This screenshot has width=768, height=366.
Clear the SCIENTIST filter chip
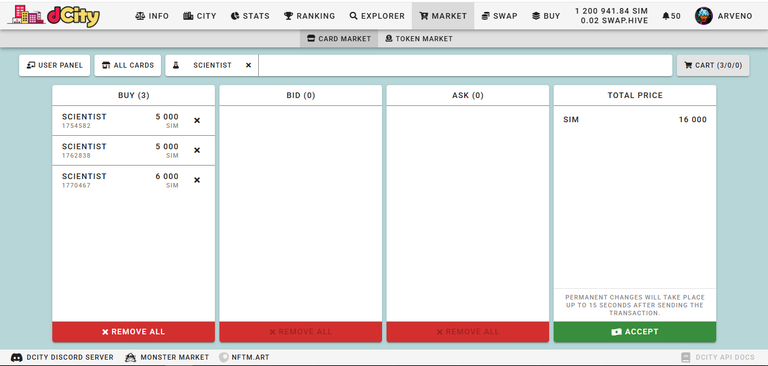point(248,65)
